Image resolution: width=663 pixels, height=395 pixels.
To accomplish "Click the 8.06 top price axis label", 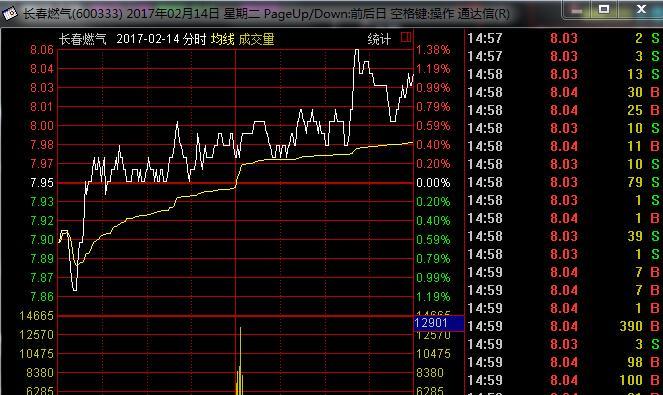I will pos(42,50).
